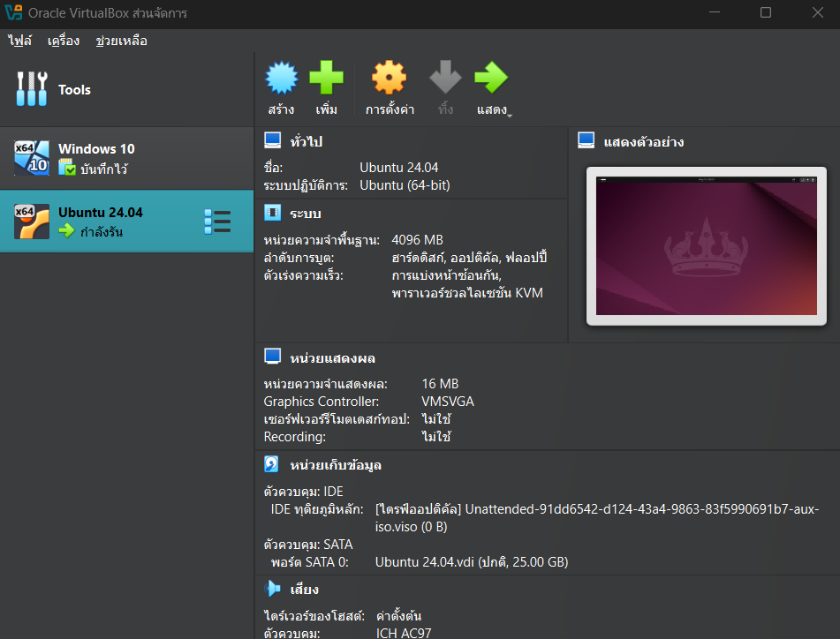Screen dimensions: 840x639
Task: Click the Ubuntu (64-bit) operating system value
Action: [405, 185]
